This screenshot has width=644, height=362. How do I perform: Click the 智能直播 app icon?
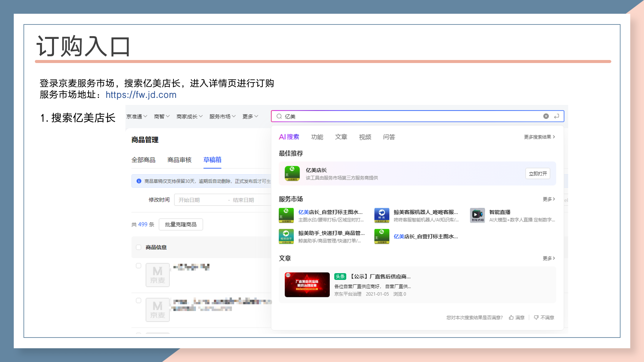pyautogui.click(x=477, y=216)
